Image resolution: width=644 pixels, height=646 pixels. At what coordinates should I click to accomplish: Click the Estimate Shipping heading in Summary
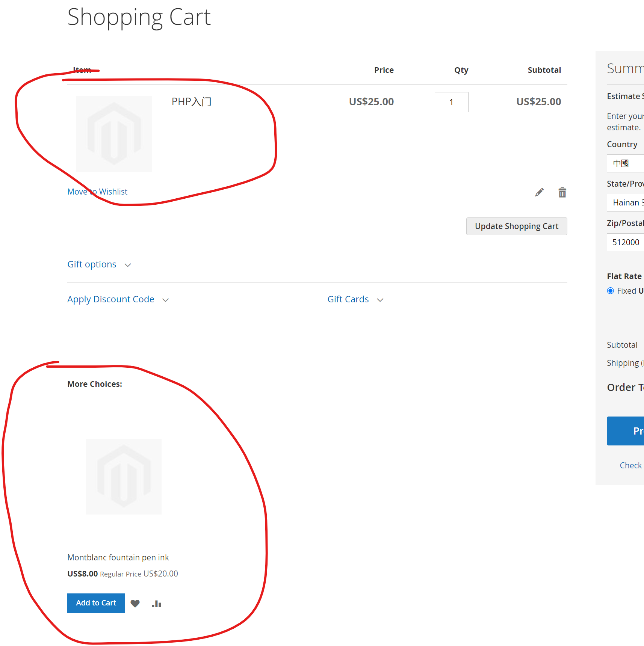click(x=625, y=96)
